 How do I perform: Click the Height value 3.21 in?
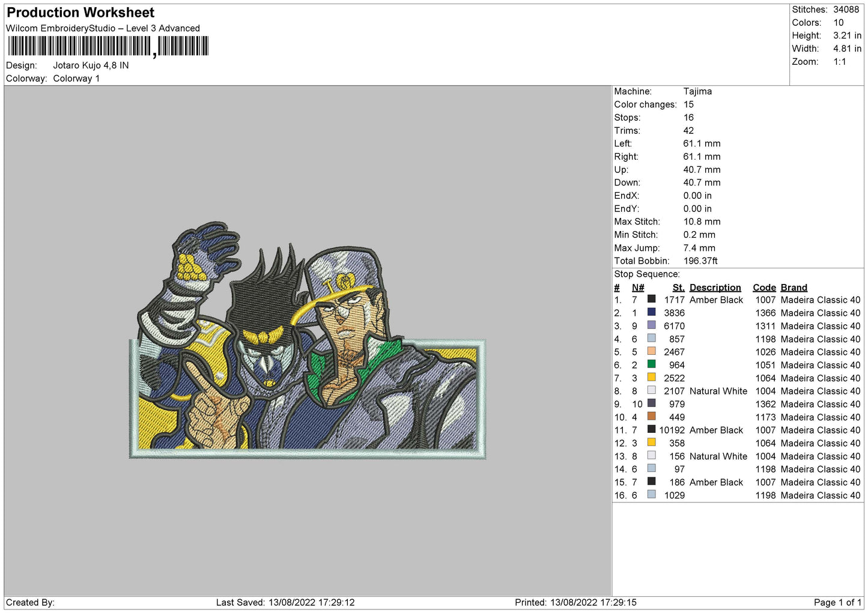[847, 35]
